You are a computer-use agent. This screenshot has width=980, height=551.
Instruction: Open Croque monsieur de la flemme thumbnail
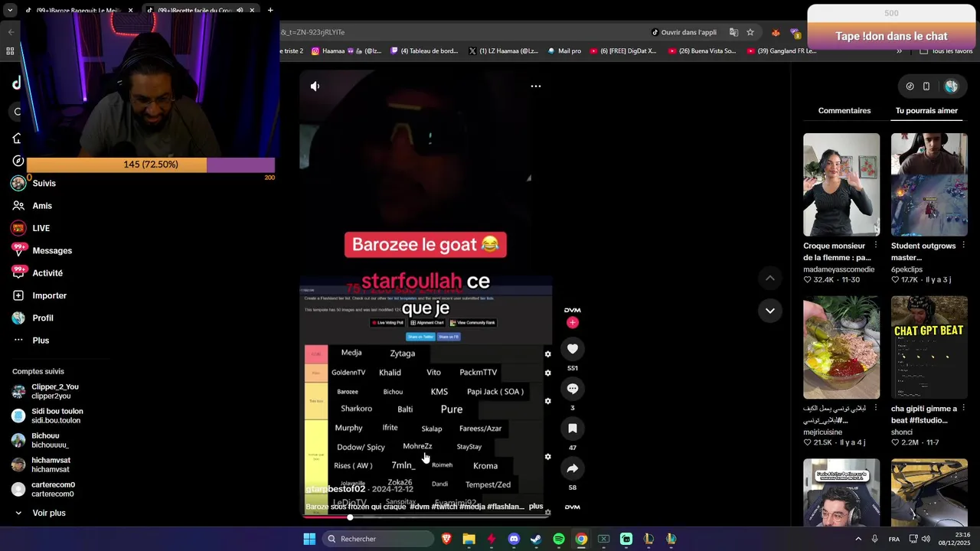click(x=841, y=184)
